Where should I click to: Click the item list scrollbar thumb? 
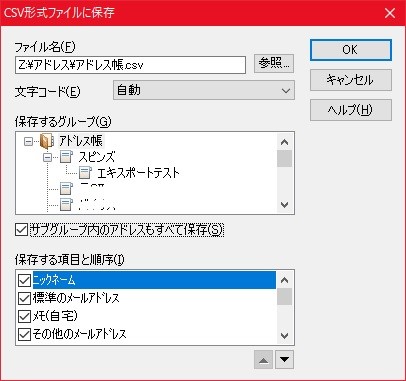point(284,297)
